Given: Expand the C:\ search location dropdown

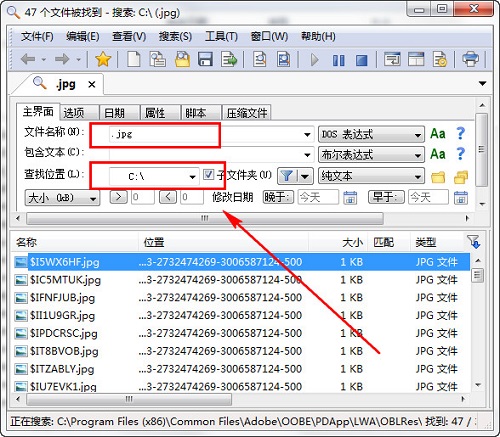Looking at the screenshot, I should point(192,177).
